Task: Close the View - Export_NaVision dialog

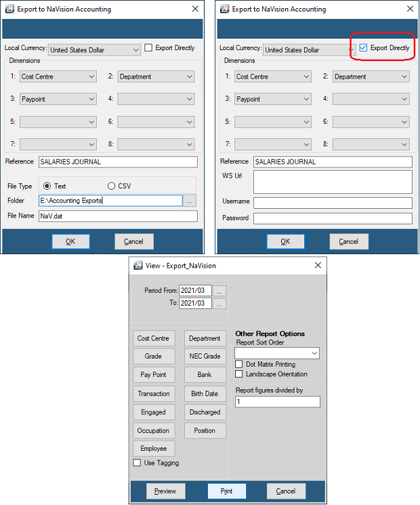Action: [x=318, y=265]
